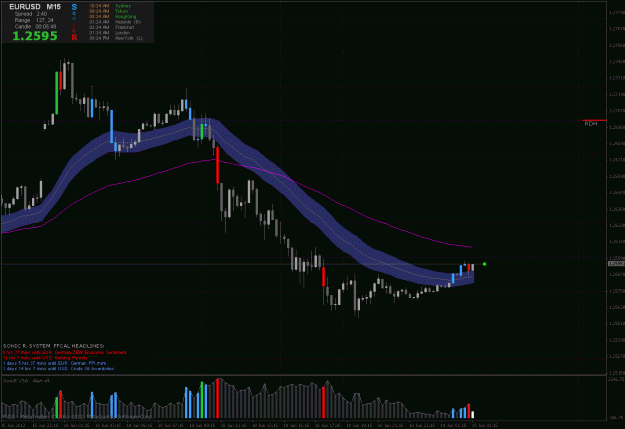This screenshot has width=625, height=429.
Task: Select the Helsinki (B) clock row
Action: click(x=115, y=22)
